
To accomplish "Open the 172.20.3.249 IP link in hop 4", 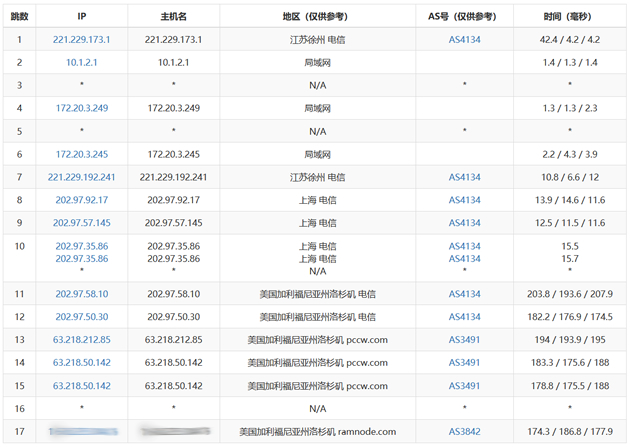I will 81,108.
